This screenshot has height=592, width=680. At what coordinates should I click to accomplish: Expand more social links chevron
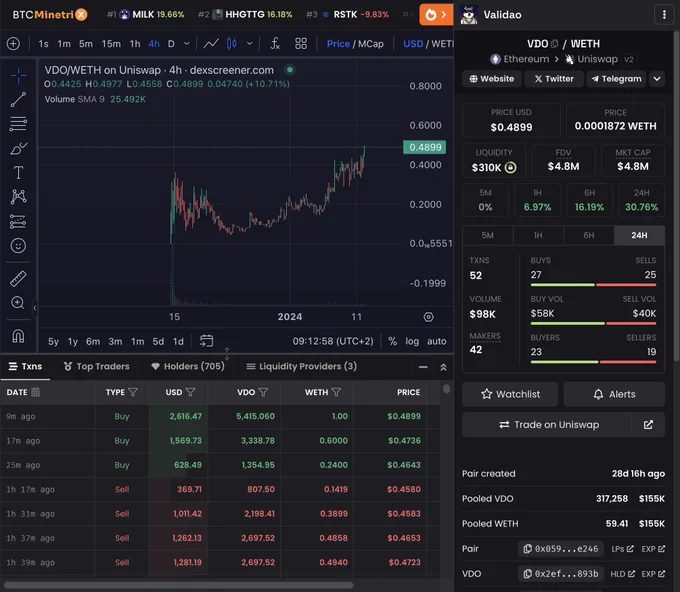(x=657, y=79)
